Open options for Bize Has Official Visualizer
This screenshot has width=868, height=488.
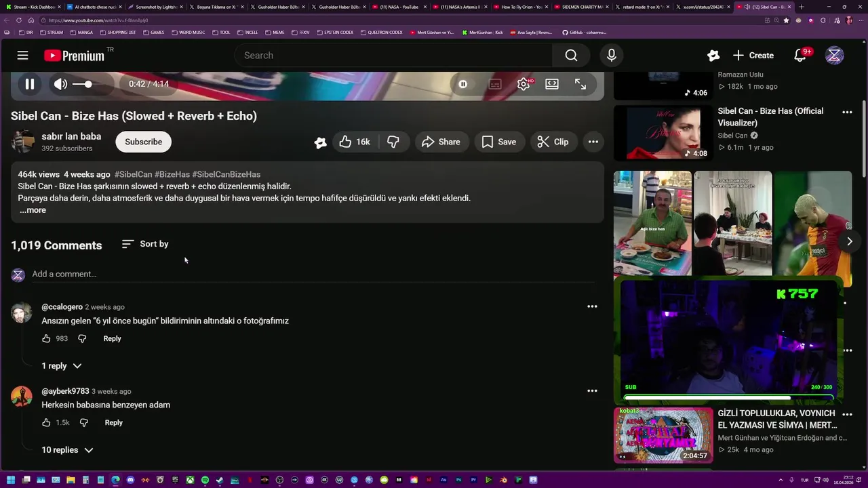[x=847, y=112]
